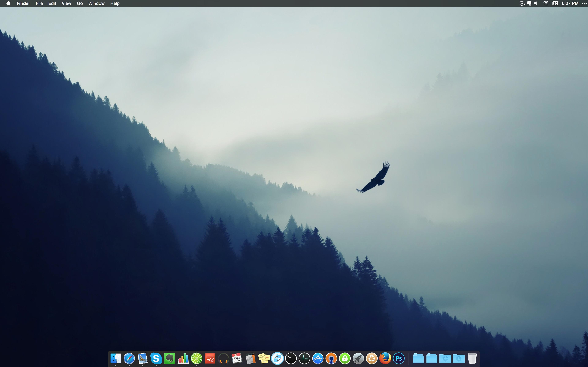Click the 6:27 PM clock
The width and height of the screenshot is (588, 367).
(570, 3)
